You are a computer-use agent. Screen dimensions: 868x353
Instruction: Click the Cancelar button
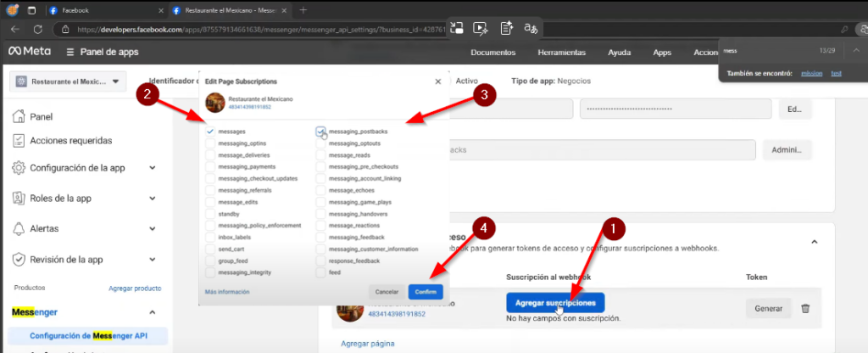pyautogui.click(x=387, y=292)
